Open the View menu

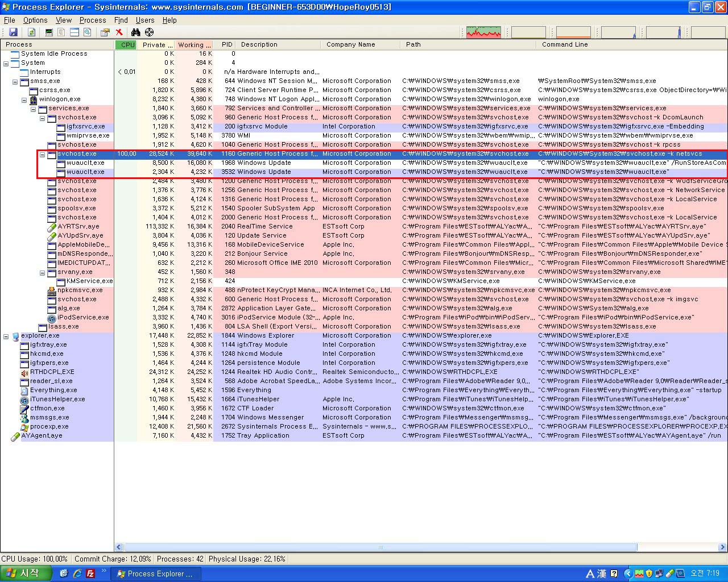tap(64, 20)
